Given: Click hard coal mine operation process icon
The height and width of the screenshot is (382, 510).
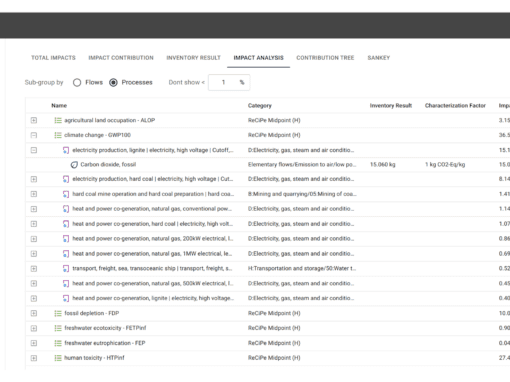Looking at the screenshot, I should (66, 194).
